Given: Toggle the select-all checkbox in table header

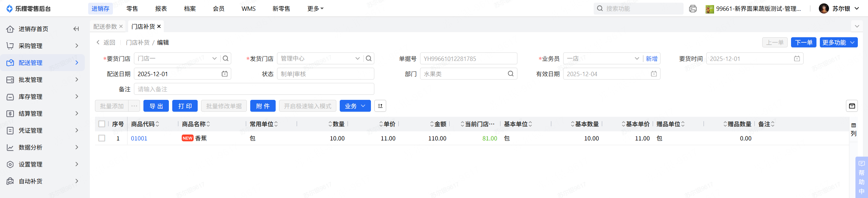Looking at the screenshot, I should (x=102, y=124).
